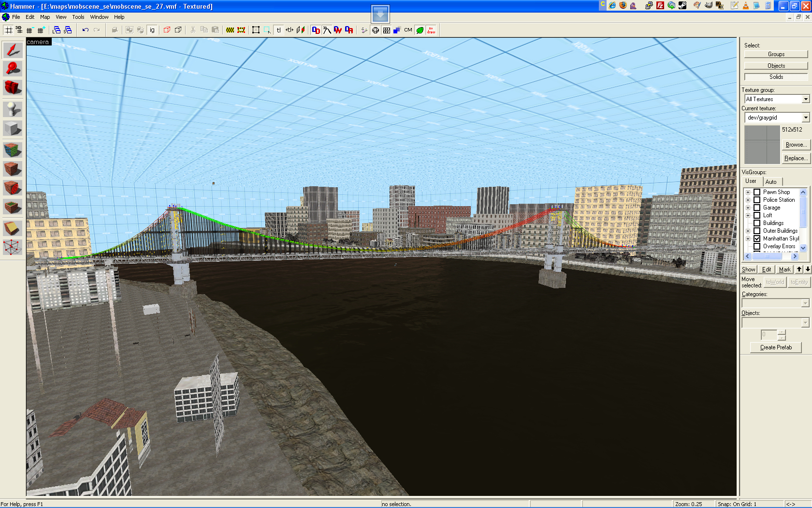Activate the Magnify tool
The height and width of the screenshot is (508, 812).
tap(13, 68)
